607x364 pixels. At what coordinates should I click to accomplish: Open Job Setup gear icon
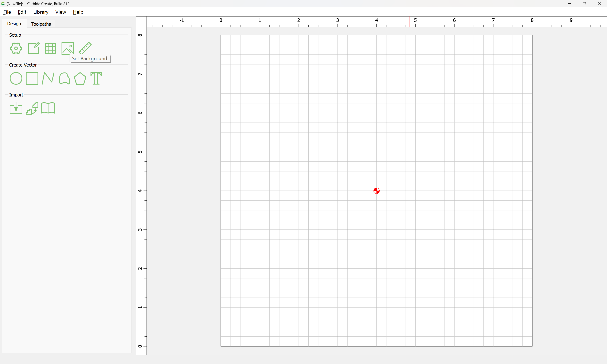click(x=16, y=48)
